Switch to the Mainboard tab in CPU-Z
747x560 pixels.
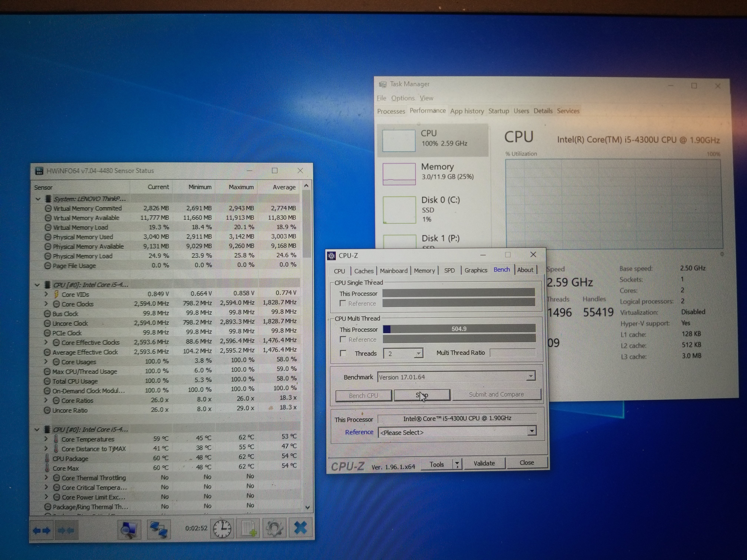click(x=394, y=271)
